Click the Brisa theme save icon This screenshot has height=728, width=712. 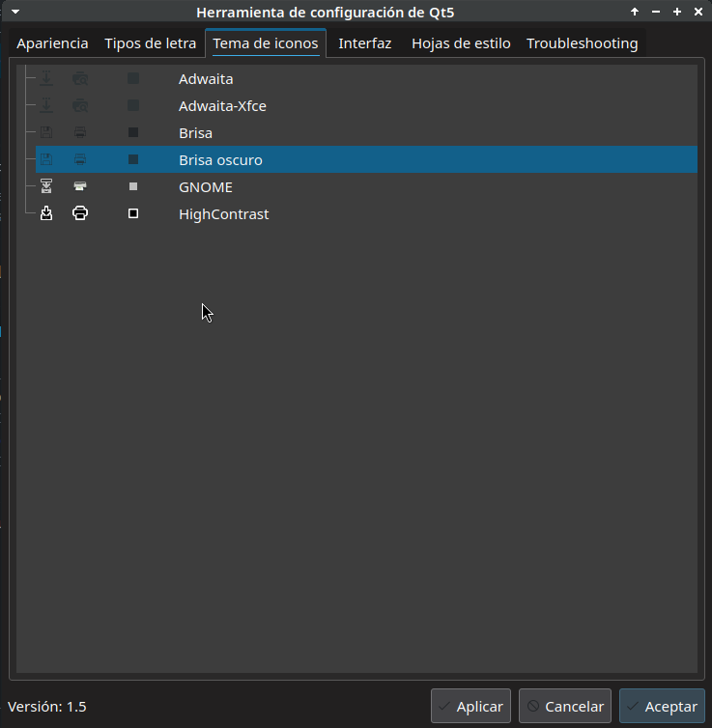[x=46, y=133]
